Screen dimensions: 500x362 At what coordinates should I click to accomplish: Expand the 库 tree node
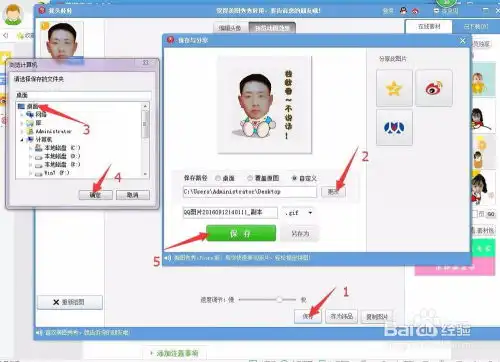pos(22,123)
